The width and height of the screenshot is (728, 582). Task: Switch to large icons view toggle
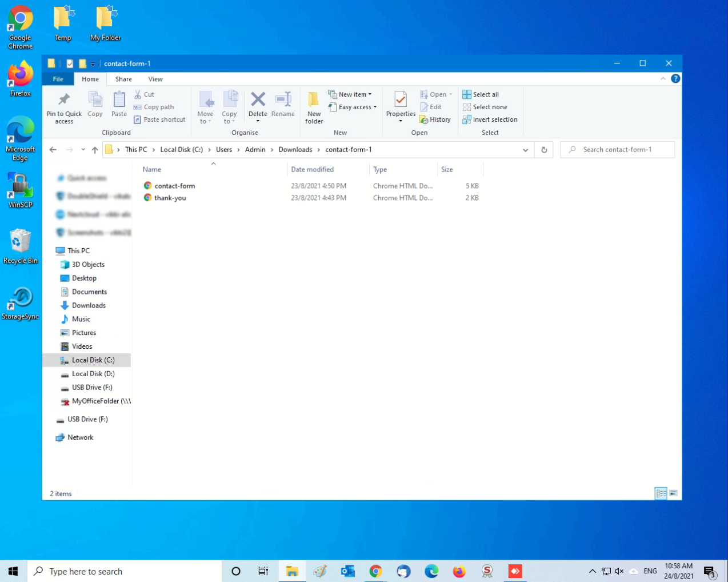[x=674, y=493]
